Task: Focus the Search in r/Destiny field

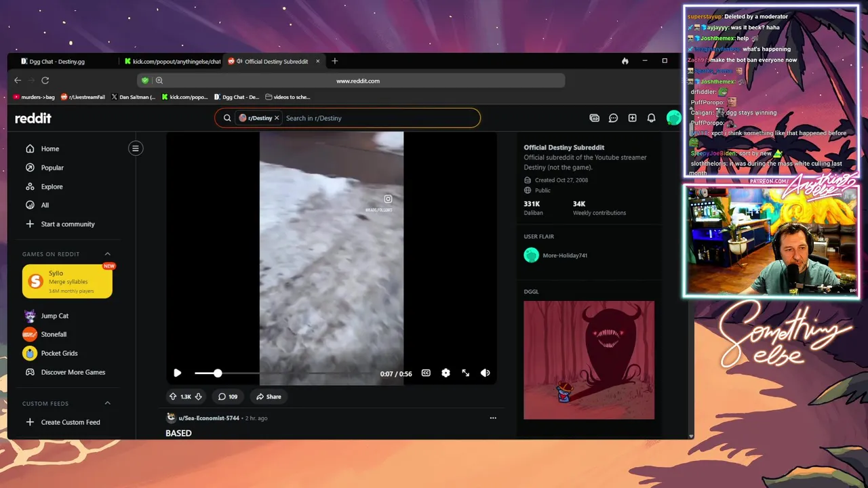Action: click(380, 118)
